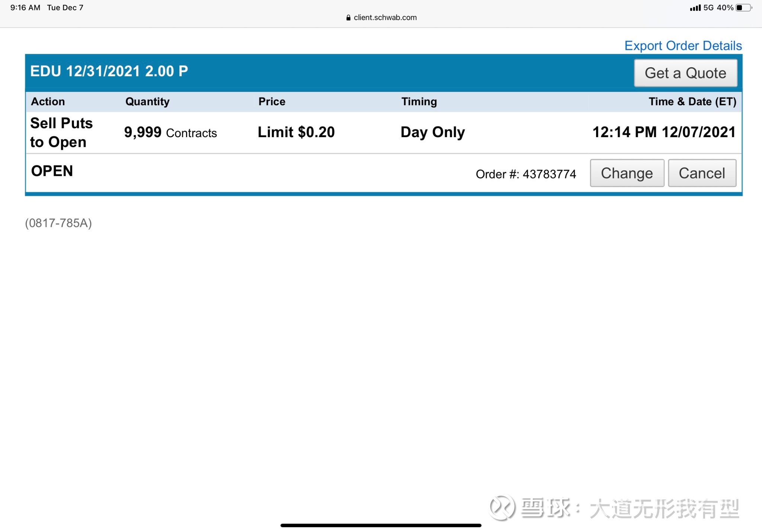This screenshot has height=532, width=762.
Task: Click the Timing column header
Action: (419, 101)
